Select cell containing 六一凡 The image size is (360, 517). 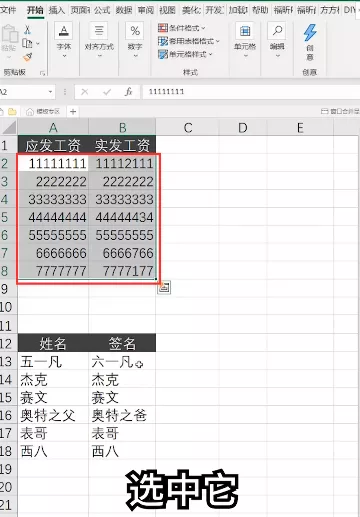click(x=122, y=361)
